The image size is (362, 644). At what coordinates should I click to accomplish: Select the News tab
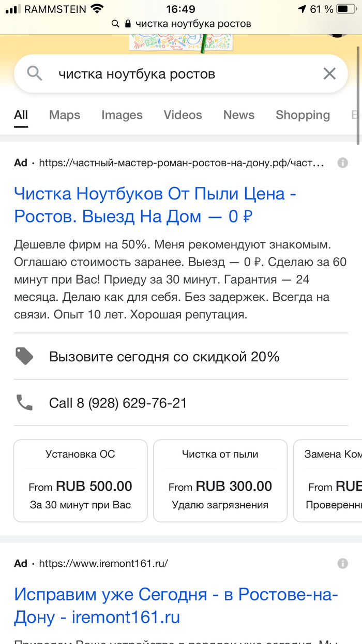coord(239,115)
